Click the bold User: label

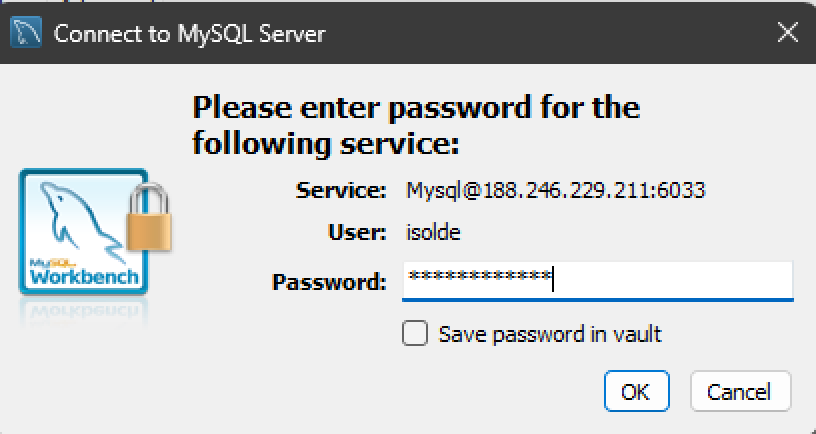(357, 233)
